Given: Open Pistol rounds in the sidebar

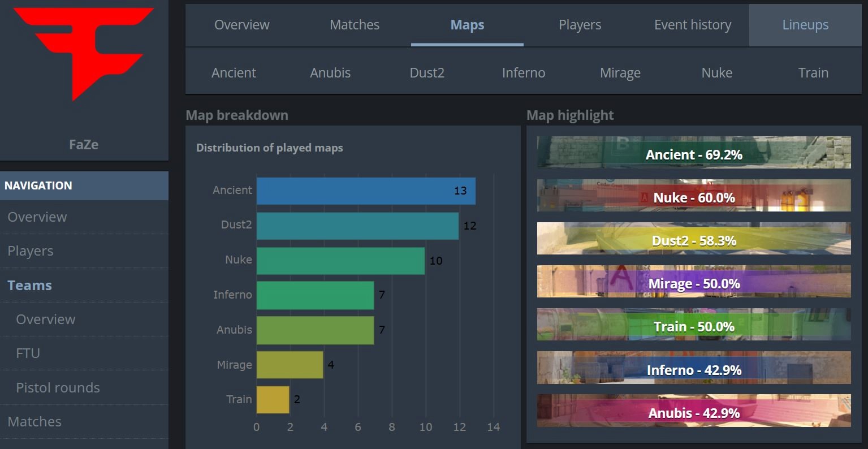Looking at the screenshot, I should click(x=84, y=388).
